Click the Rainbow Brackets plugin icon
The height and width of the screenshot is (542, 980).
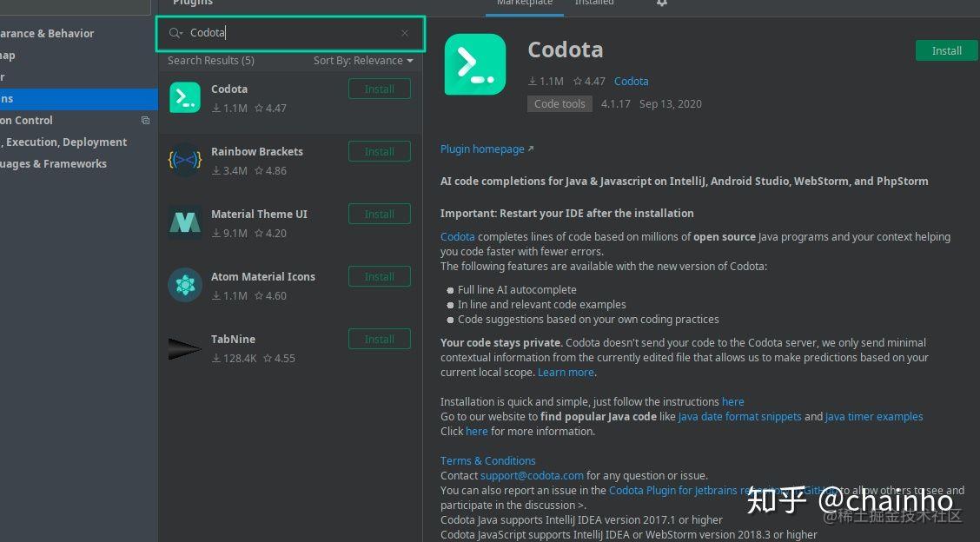click(x=185, y=161)
